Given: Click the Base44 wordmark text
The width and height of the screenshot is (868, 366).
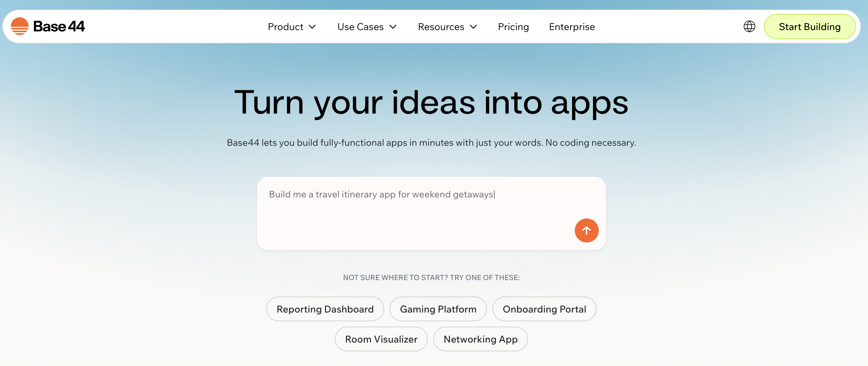Looking at the screenshot, I should pos(59,26).
